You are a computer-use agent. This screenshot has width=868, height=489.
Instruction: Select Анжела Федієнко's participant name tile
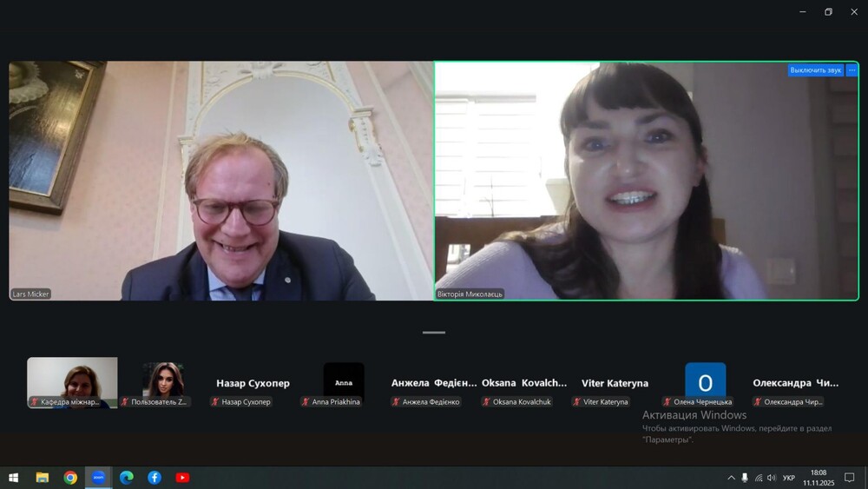[434, 383]
